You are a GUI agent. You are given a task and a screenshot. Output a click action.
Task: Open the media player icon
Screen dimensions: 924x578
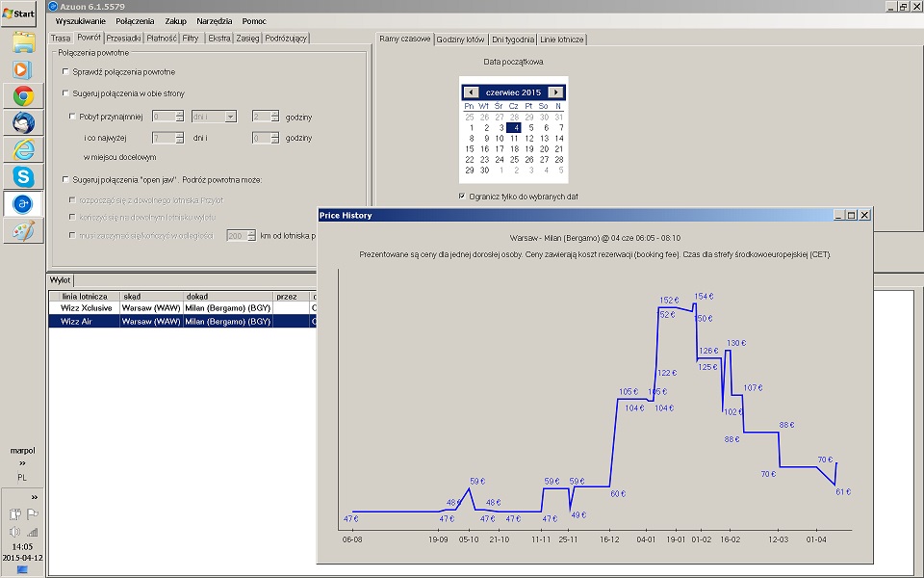click(22, 69)
